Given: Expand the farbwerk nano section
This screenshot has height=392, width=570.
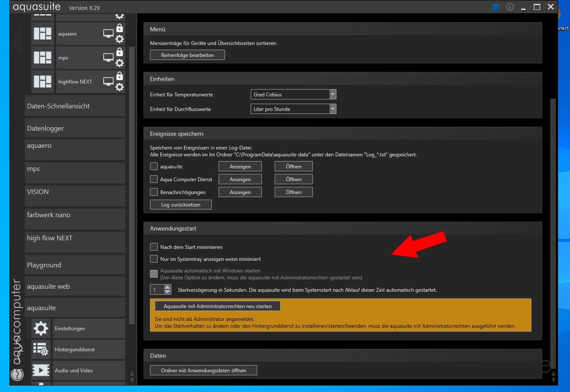Looking at the screenshot, I should click(75, 219).
